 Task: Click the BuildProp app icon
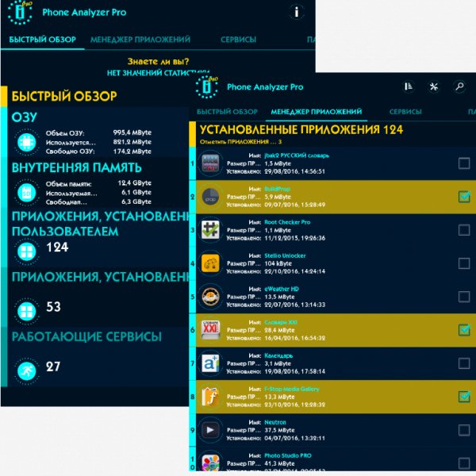pyautogui.click(x=210, y=197)
